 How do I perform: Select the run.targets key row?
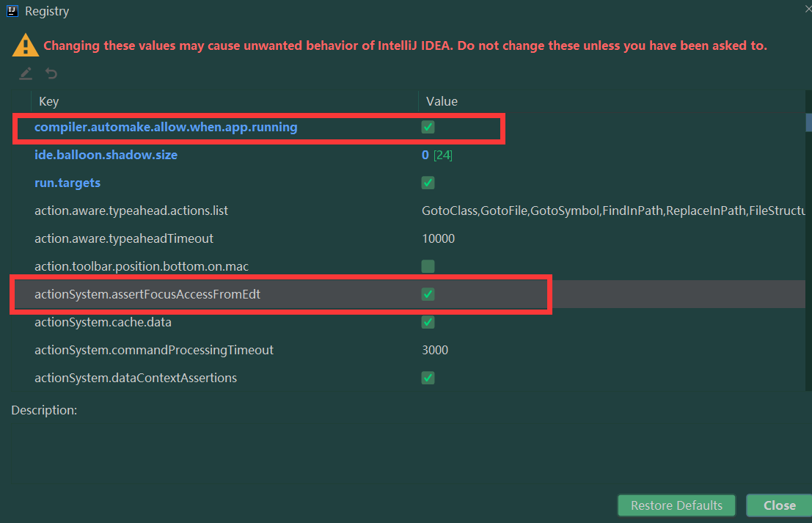click(x=67, y=183)
